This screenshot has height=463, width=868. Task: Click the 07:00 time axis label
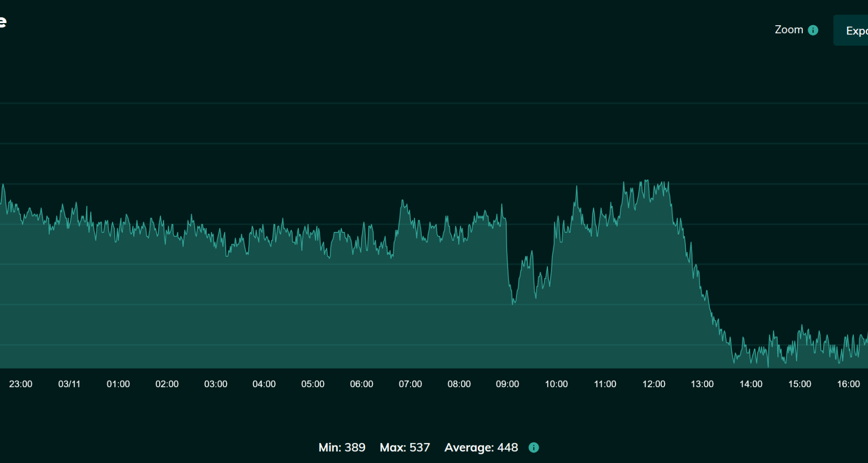point(410,384)
